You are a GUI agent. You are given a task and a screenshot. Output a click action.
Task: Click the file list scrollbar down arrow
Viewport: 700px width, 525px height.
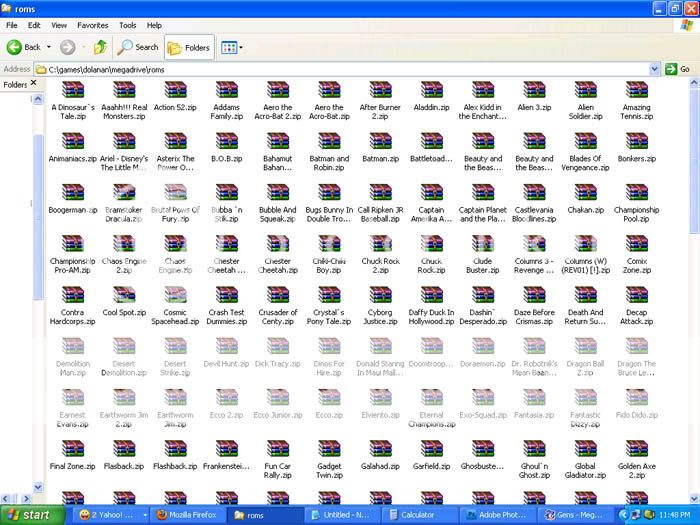pyautogui.click(x=694, y=499)
